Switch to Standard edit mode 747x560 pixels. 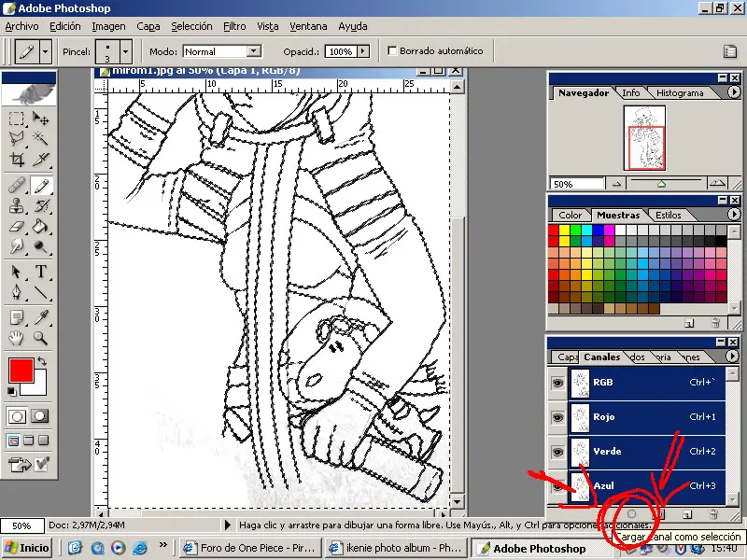point(17,416)
